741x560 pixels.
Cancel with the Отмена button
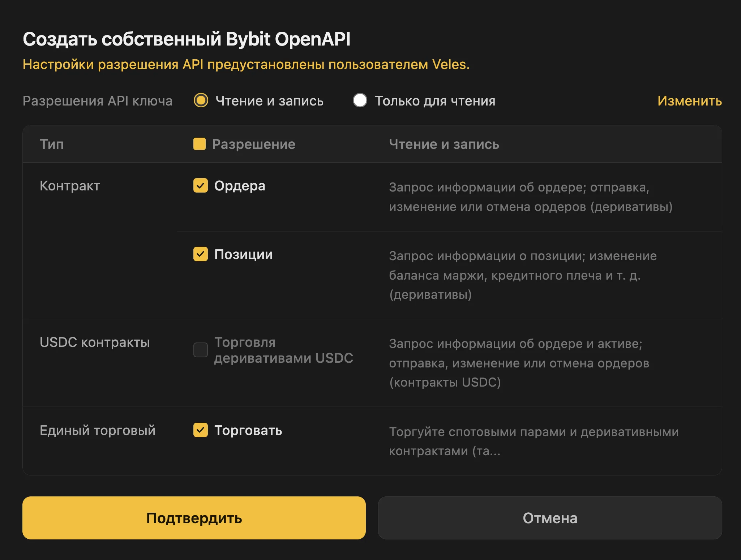point(550,518)
